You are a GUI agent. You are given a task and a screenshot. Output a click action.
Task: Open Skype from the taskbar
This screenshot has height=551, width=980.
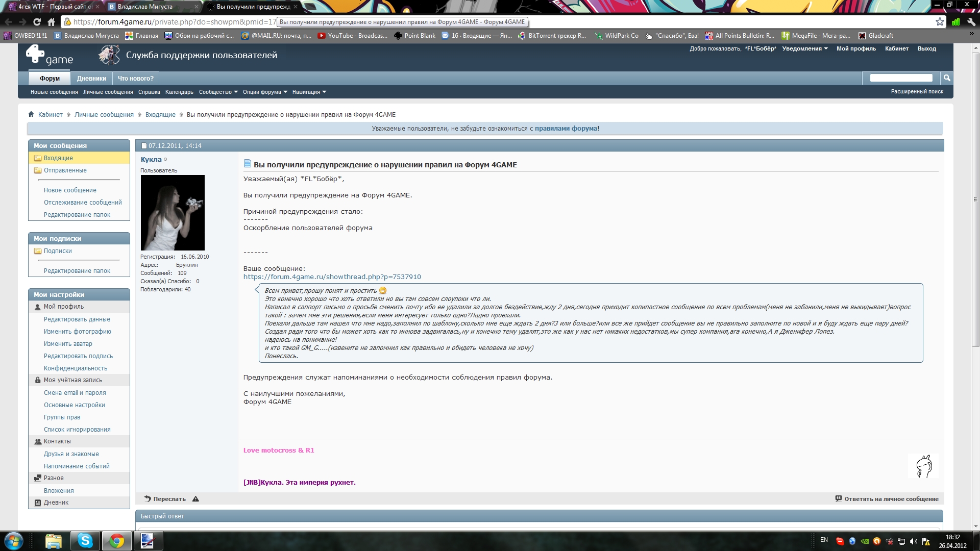tap(85, 540)
